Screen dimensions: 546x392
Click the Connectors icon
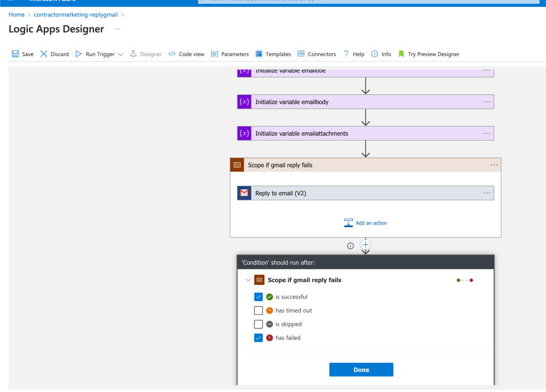(x=301, y=53)
